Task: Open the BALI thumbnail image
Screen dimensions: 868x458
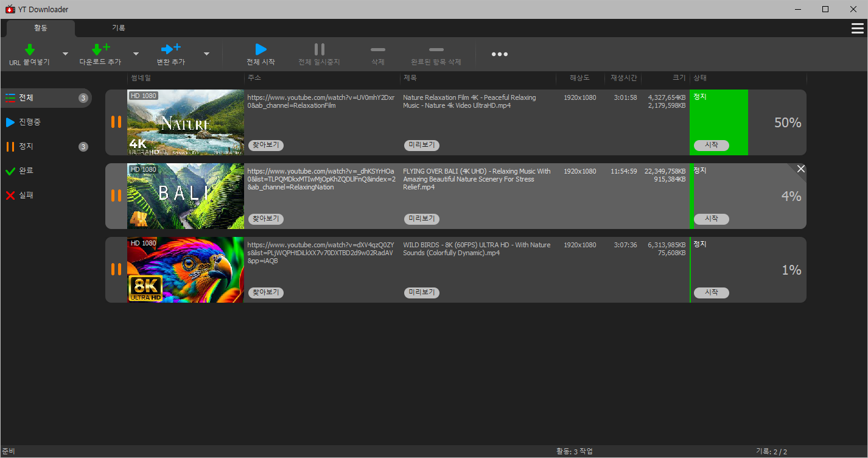Action: [186, 196]
